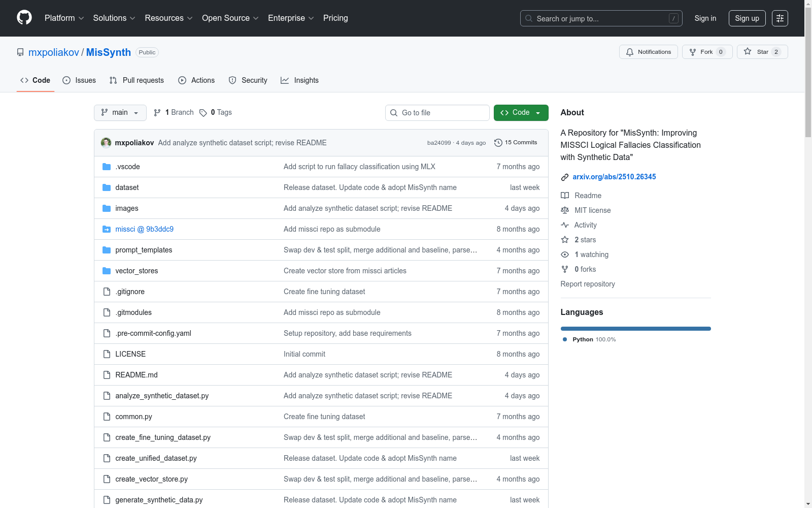Expand the Open Source menu
The height and width of the screenshot is (508, 812).
pos(230,18)
